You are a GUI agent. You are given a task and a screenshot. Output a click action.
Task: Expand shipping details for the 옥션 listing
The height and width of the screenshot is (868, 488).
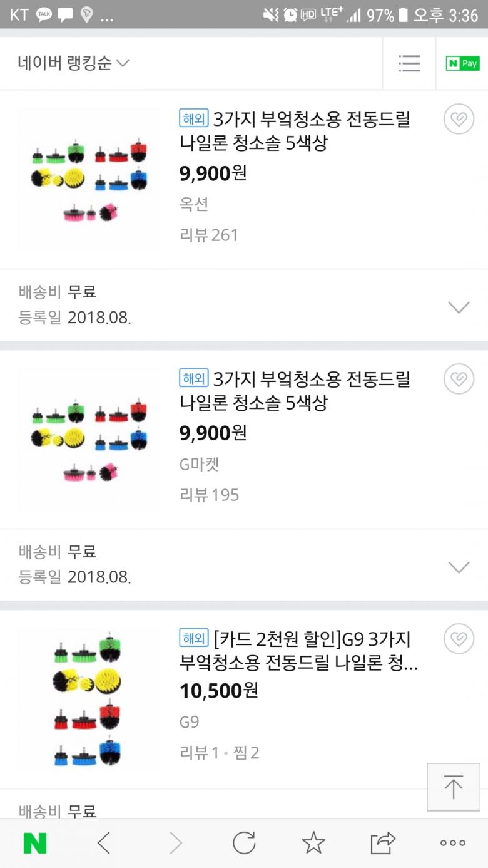click(459, 307)
